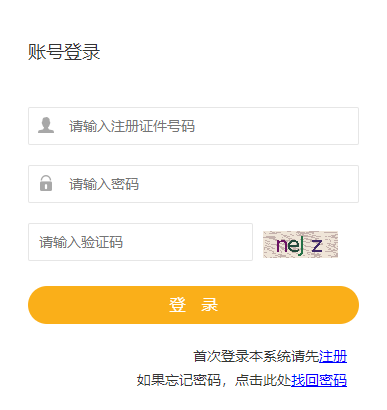Open the 注册 registration link
The width and height of the screenshot is (387, 410).
333,356
